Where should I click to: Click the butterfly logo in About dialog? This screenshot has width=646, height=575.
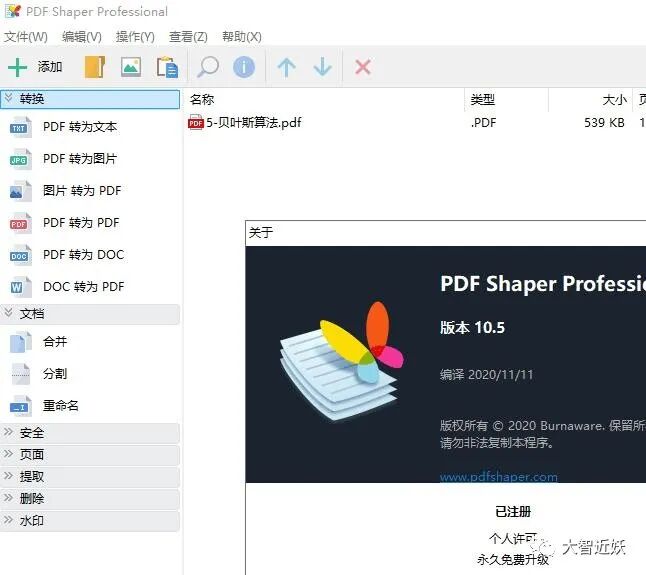(342, 362)
